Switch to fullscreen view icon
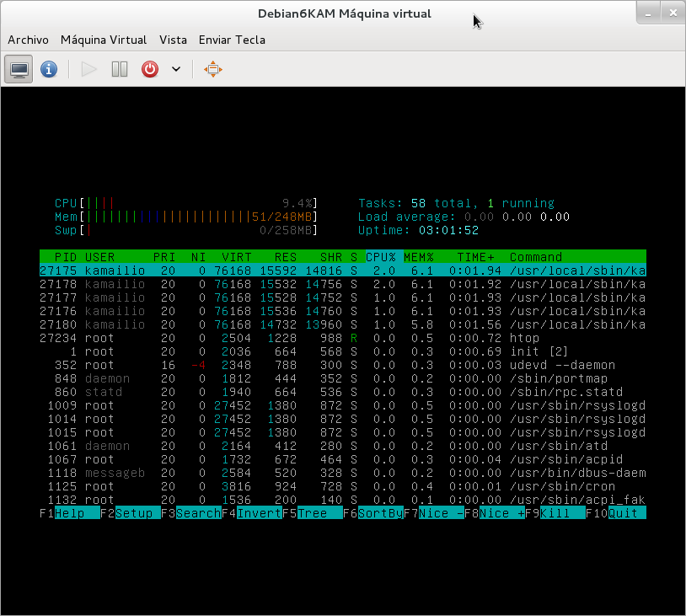Viewport: 686px width, 616px height. tap(213, 69)
